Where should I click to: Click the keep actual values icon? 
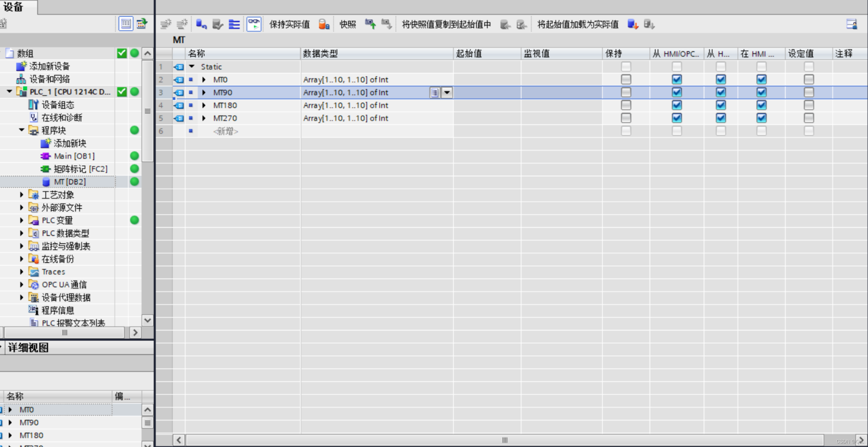click(323, 24)
